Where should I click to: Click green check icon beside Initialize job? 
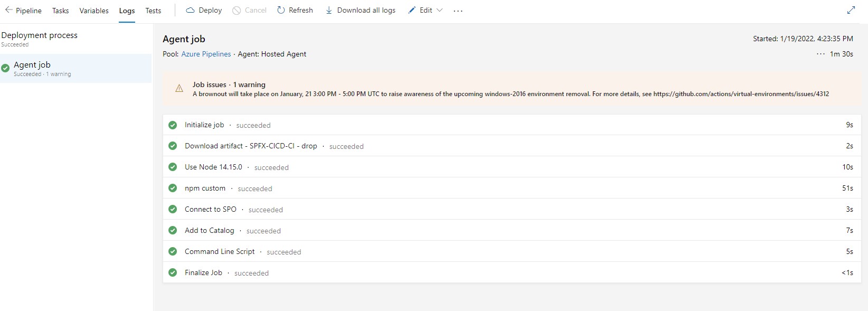(x=173, y=125)
